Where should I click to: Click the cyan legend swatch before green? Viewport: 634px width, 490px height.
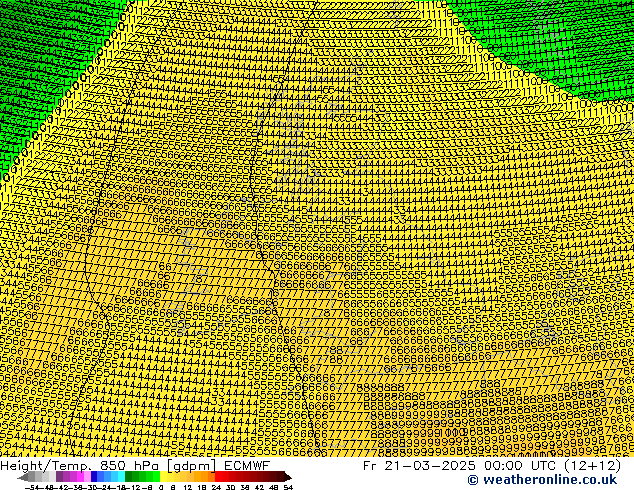pyautogui.click(x=122, y=477)
